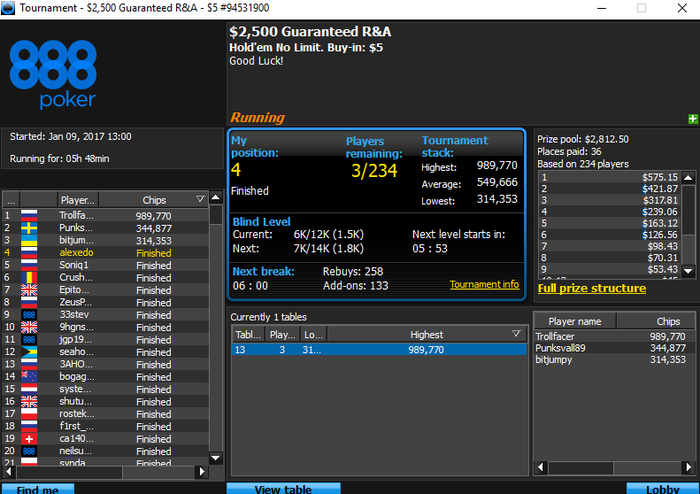Viewport: 700px width, 494px height.
Task: Click the $575.15 first place prize row
Action: point(609,177)
